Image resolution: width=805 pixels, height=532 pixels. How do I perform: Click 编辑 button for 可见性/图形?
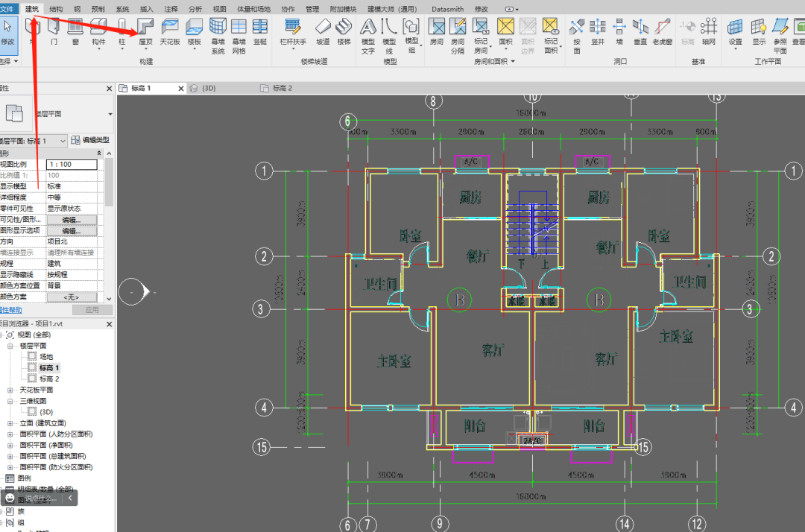(72, 220)
